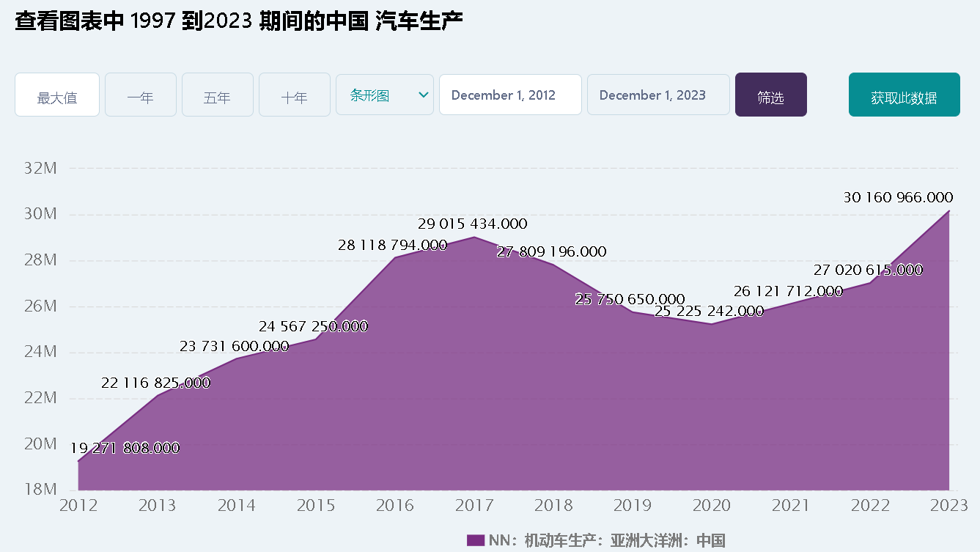Viewport: 980px width, 552px height.
Task: Click the 2015 x-axis year label
Action: point(316,506)
